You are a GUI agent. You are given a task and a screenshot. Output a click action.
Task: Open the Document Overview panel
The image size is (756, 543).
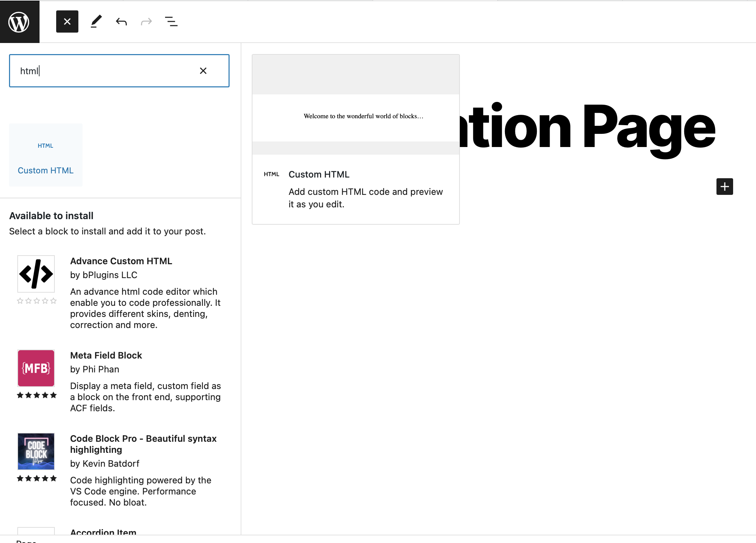tap(171, 21)
